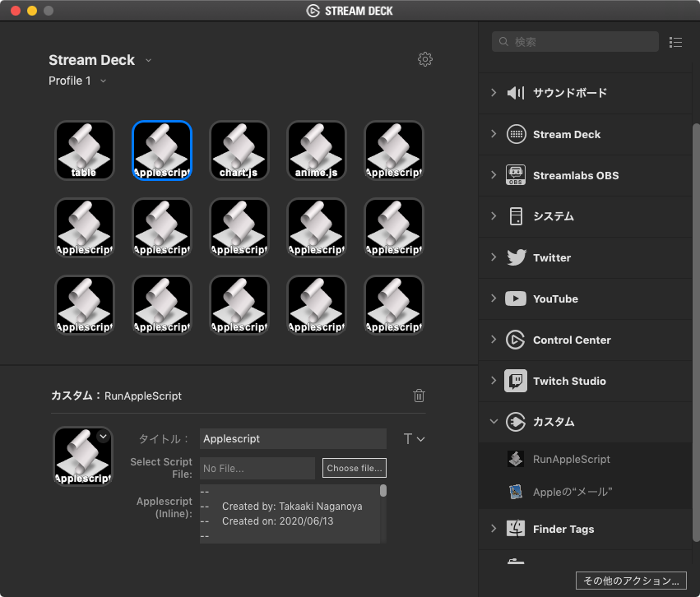Click the action list vertical scrollbar

[x=696, y=332]
